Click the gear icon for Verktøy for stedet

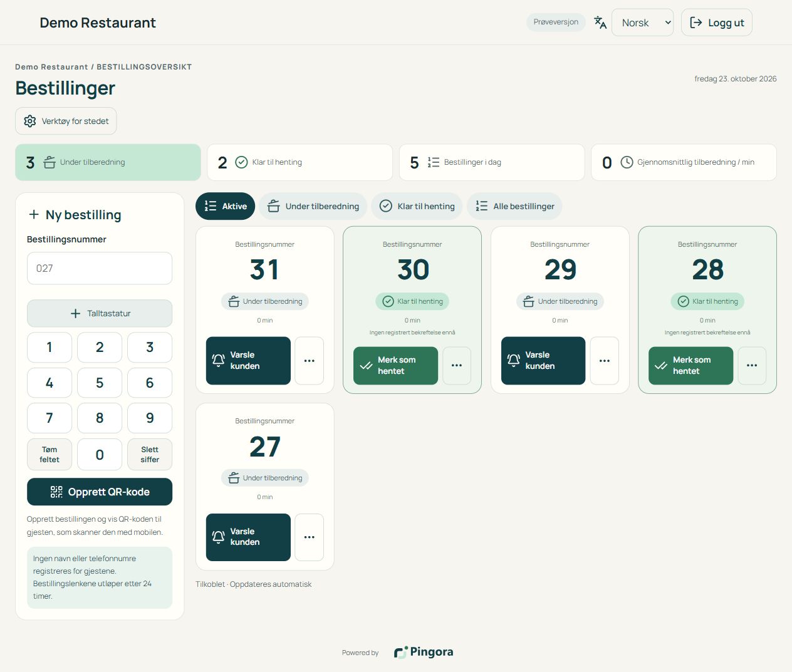[30, 121]
